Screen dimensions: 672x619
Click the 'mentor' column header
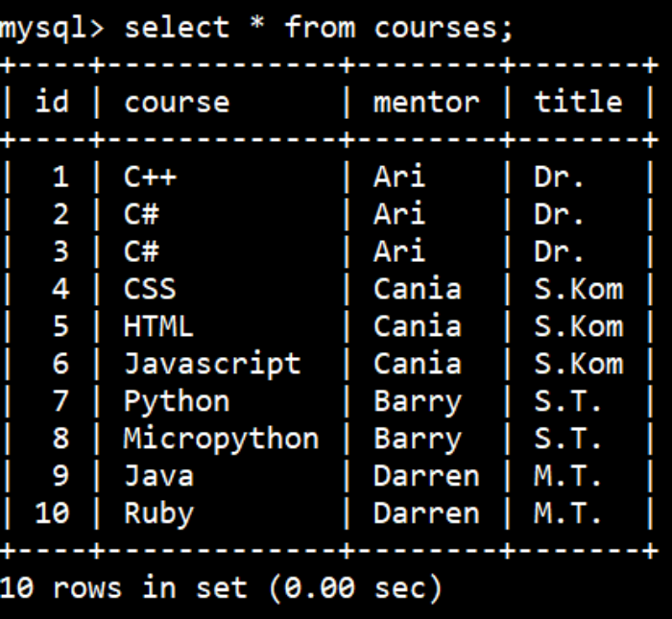426,103
